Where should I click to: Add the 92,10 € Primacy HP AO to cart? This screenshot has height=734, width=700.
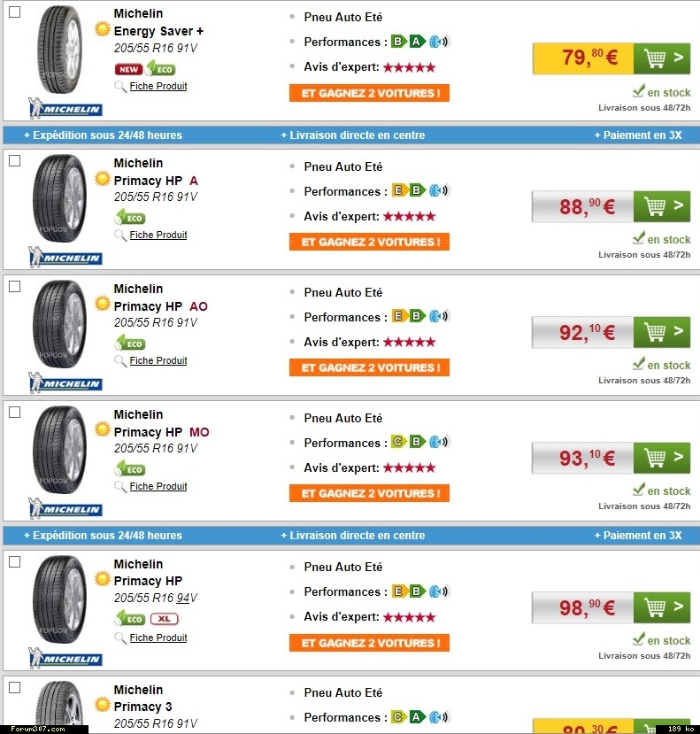tap(661, 332)
